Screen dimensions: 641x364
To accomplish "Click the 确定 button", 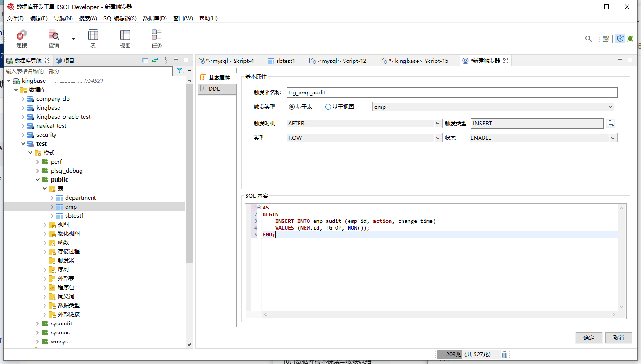I will [x=588, y=338].
